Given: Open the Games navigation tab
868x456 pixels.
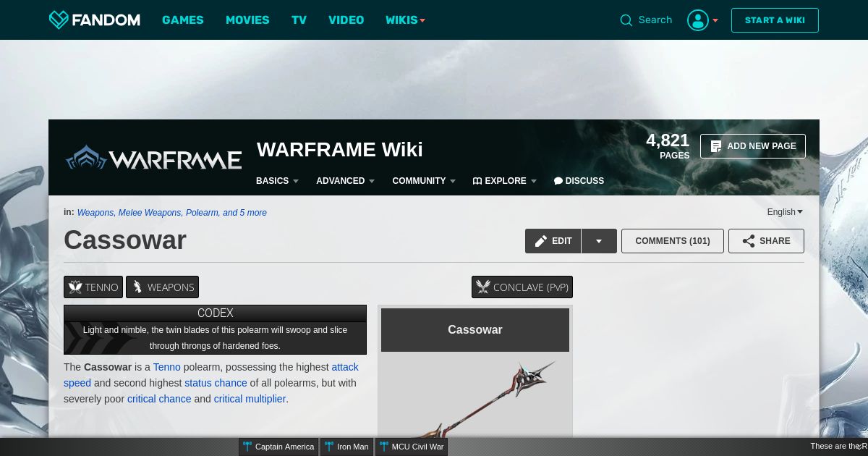Looking at the screenshot, I should pyautogui.click(x=183, y=20).
